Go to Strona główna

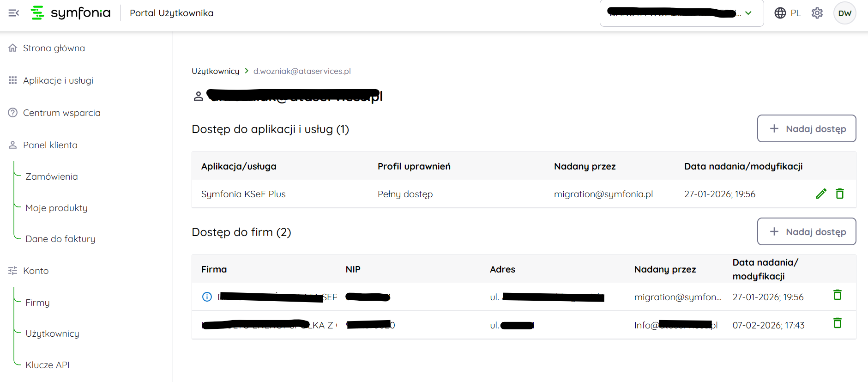pyautogui.click(x=54, y=48)
